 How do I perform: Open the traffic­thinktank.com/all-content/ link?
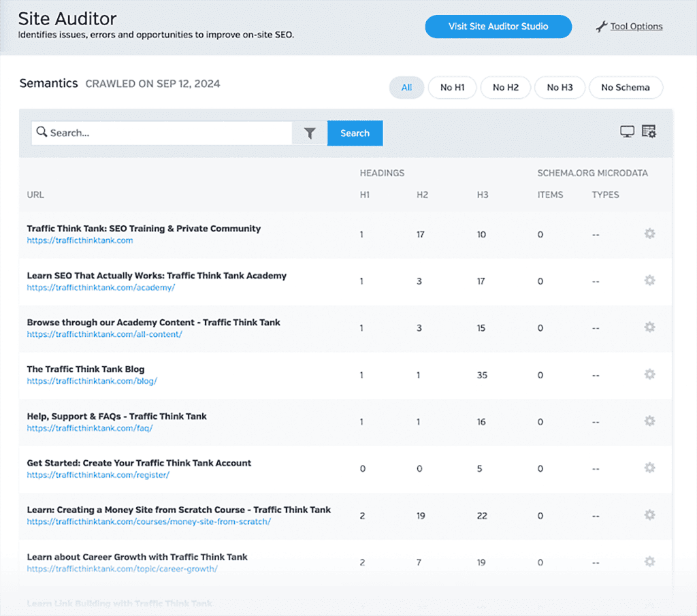click(x=104, y=334)
